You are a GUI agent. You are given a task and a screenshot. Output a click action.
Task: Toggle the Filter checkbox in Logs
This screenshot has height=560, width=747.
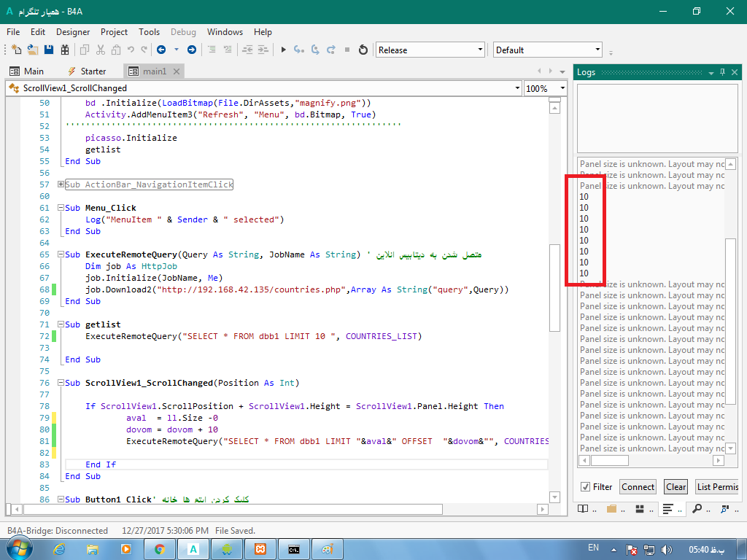point(585,487)
